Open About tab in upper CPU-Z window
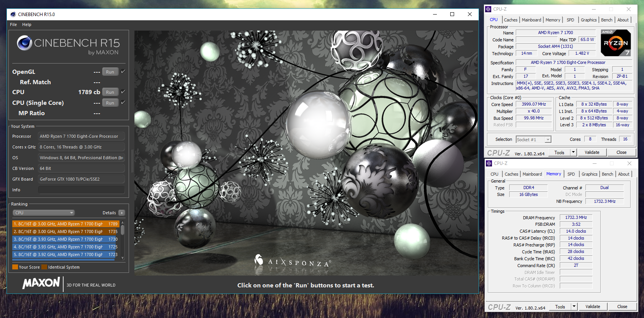 click(623, 20)
